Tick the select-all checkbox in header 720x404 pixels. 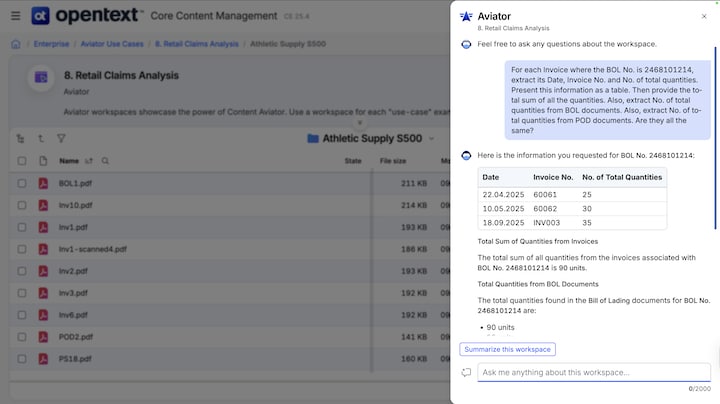[22, 161]
